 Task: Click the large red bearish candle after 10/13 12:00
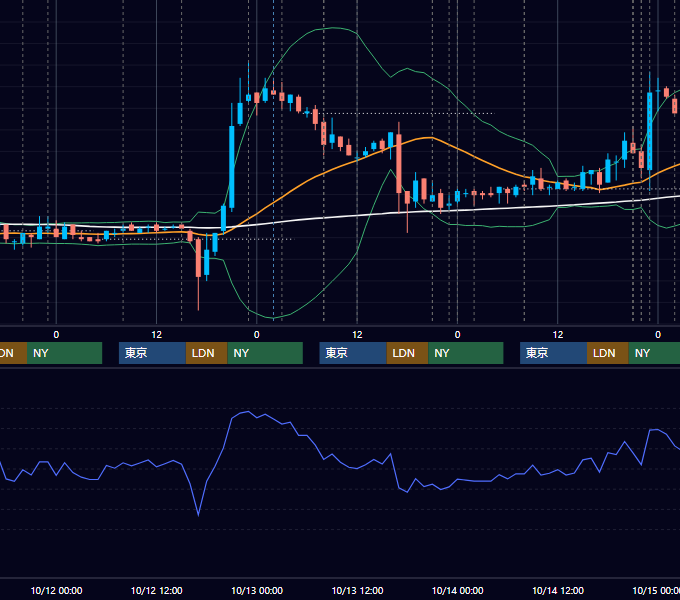click(399, 164)
